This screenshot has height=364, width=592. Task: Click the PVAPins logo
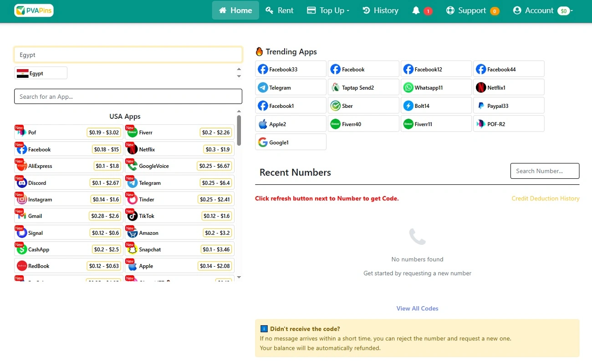pos(34,10)
